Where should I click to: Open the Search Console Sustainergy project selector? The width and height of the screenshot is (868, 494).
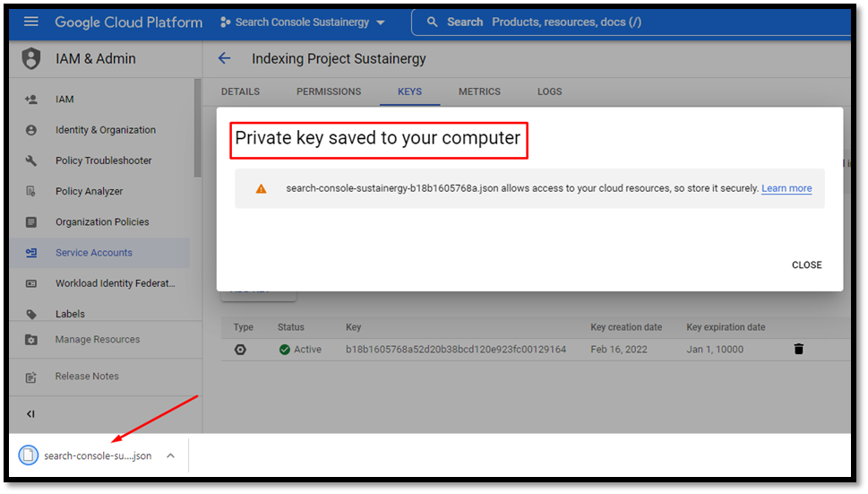(302, 22)
